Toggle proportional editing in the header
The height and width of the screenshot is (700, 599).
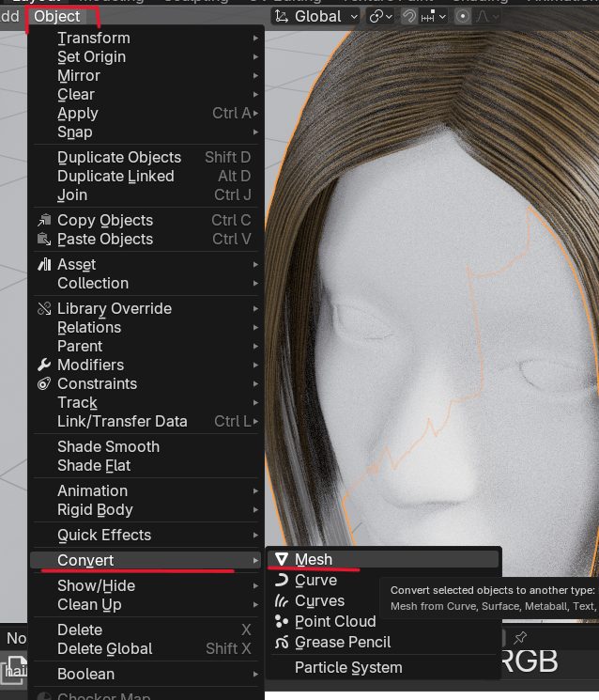(463, 16)
